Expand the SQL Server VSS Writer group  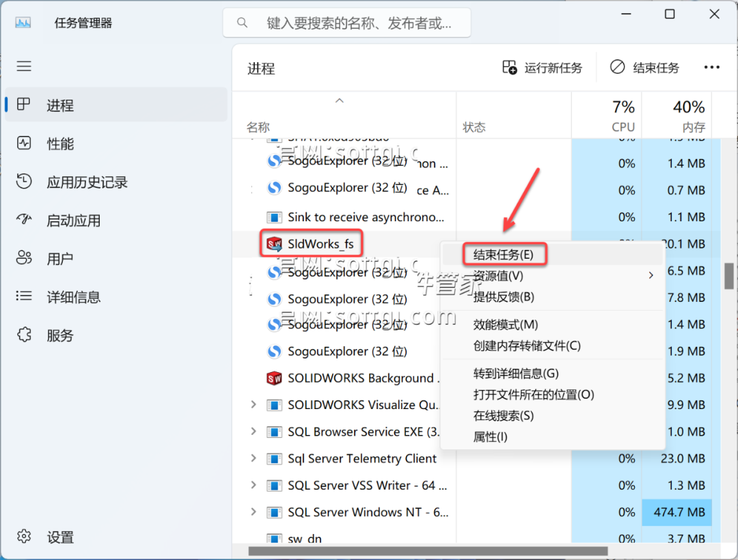pyautogui.click(x=254, y=485)
